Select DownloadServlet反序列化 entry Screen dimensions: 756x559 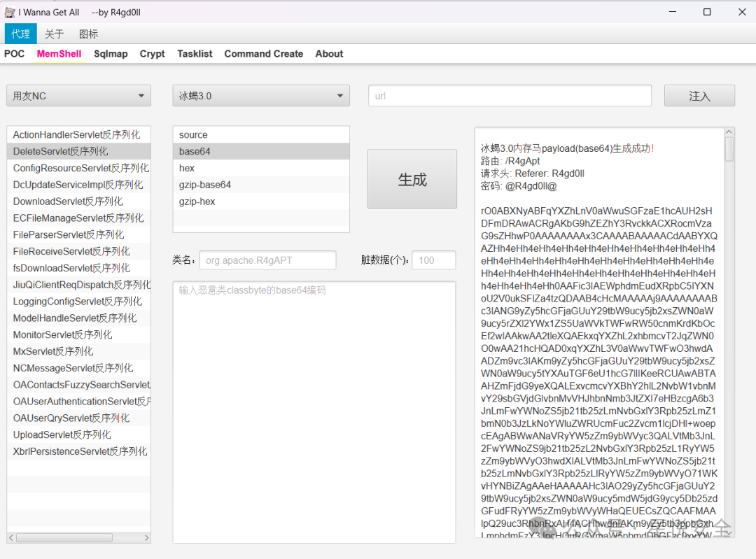pyautogui.click(x=78, y=201)
